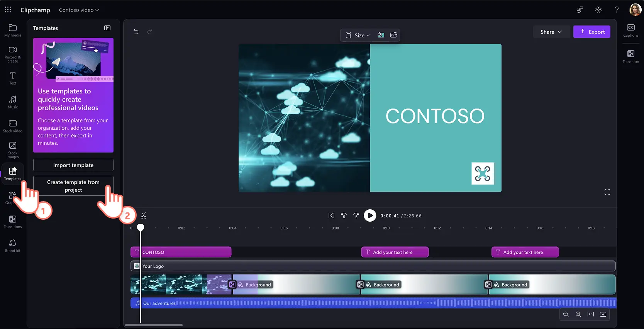
Task: Click Create template from project
Action: [73, 186]
